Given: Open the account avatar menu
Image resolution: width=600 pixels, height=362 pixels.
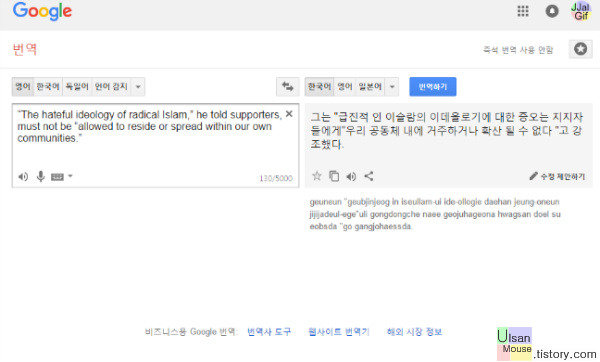Looking at the screenshot, I should 581,11.
